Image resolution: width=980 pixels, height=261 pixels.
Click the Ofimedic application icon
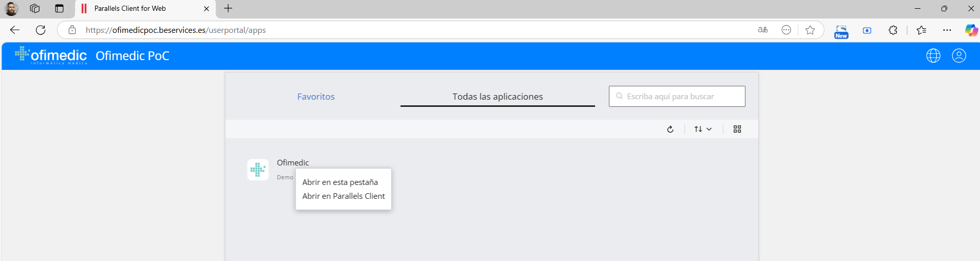point(258,170)
